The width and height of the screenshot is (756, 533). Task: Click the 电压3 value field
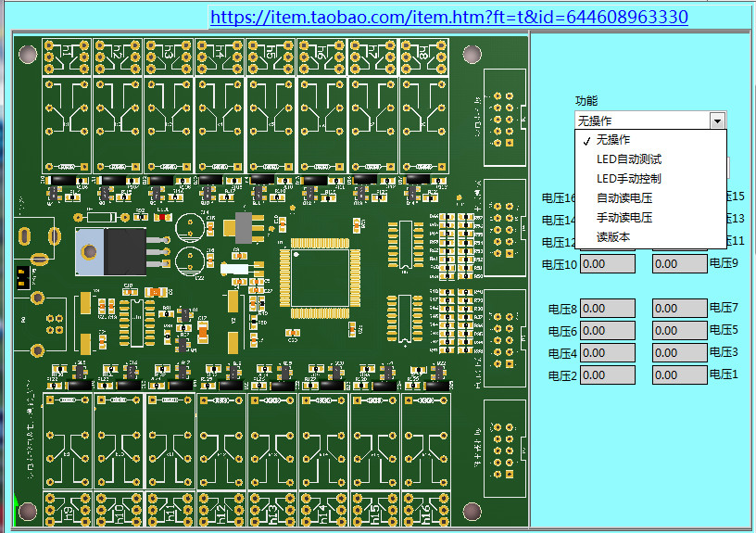[680, 353]
